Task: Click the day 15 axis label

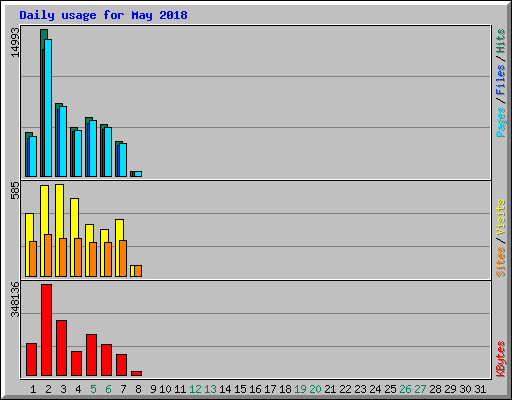Action: click(x=240, y=389)
